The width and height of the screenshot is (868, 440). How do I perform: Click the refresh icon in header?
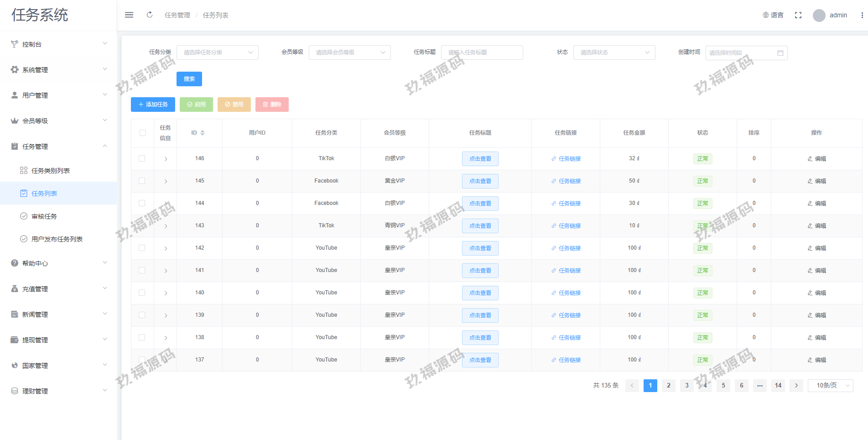click(150, 15)
